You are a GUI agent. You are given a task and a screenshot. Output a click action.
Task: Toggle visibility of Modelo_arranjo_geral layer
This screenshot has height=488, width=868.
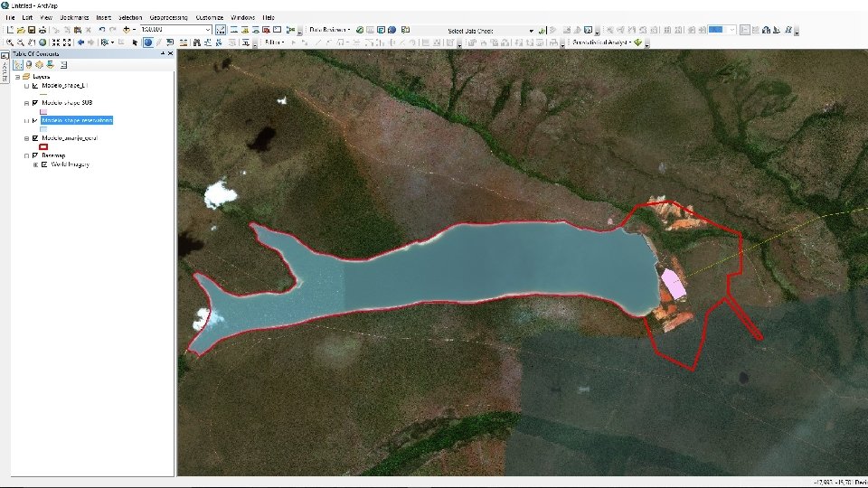pyautogui.click(x=35, y=138)
